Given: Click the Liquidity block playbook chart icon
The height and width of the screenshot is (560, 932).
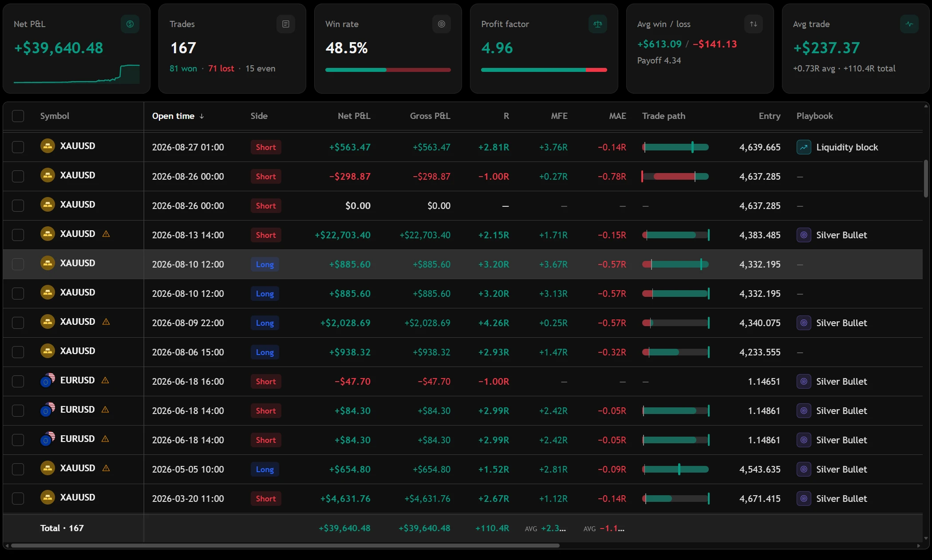Looking at the screenshot, I should 804,147.
